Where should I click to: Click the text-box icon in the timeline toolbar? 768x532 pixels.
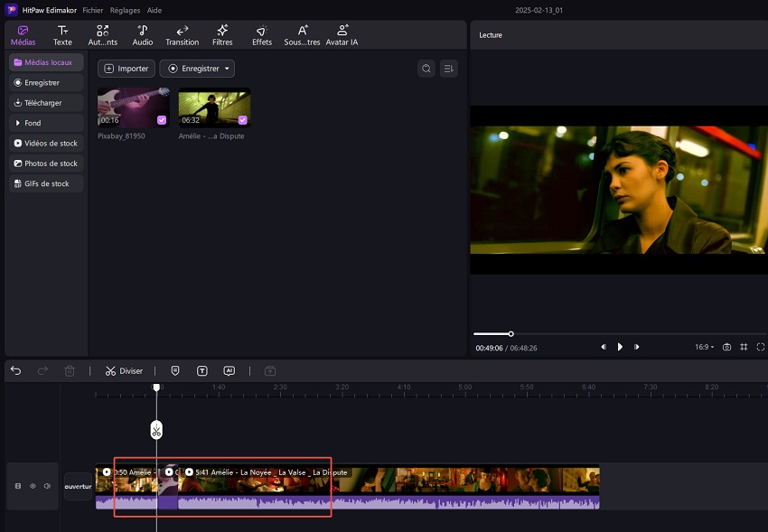[x=202, y=371]
